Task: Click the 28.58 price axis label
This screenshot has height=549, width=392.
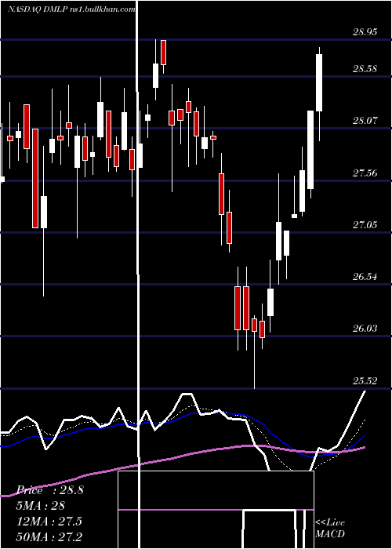Action: (365, 69)
